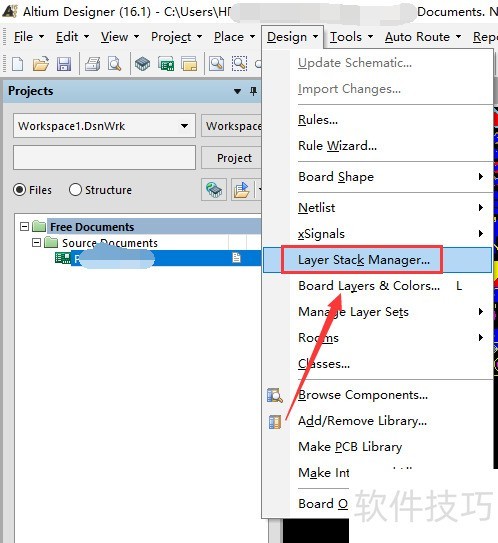Select the Files radio button
The width and height of the screenshot is (498, 543).
(19, 190)
